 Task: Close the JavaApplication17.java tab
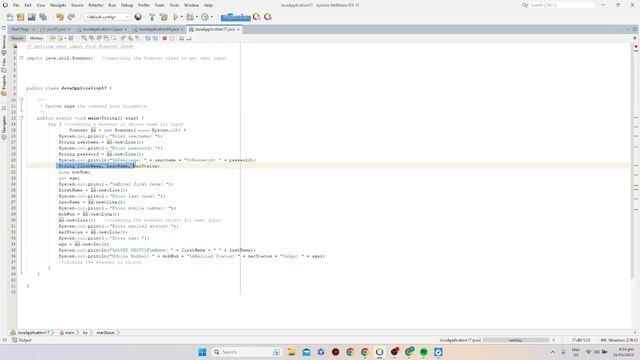(x=238, y=29)
